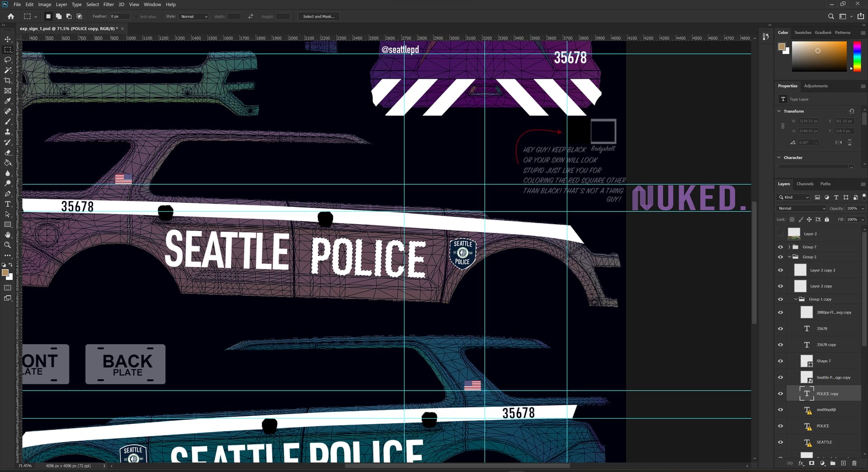
Task: Select the Hand tool
Action: click(8, 235)
